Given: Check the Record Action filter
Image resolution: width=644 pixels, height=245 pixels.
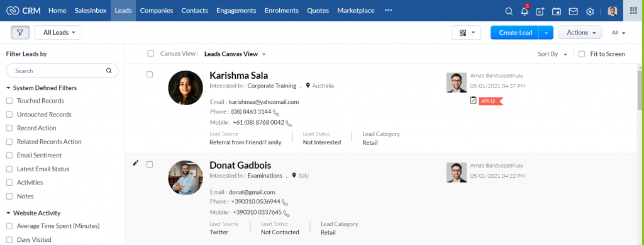Looking at the screenshot, I should [9, 128].
